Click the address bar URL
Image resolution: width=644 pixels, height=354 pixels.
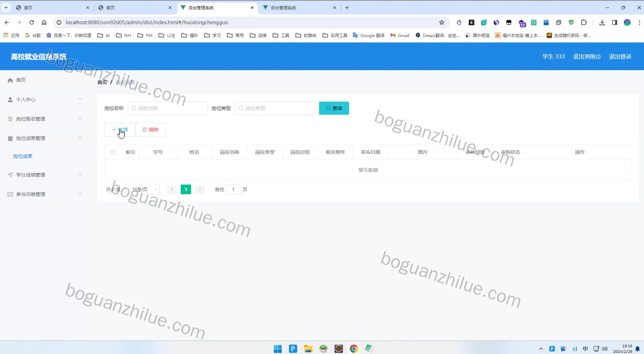coord(147,22)
